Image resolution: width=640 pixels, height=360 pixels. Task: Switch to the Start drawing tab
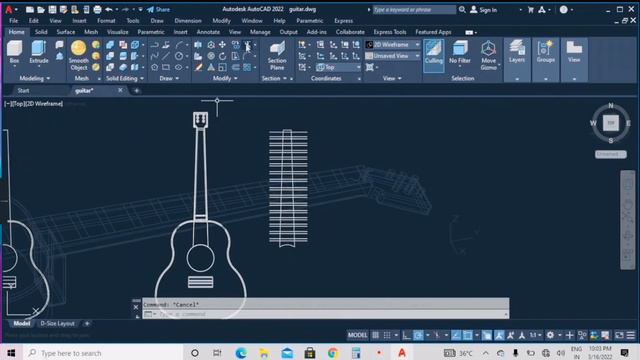[x=23, y=91]
